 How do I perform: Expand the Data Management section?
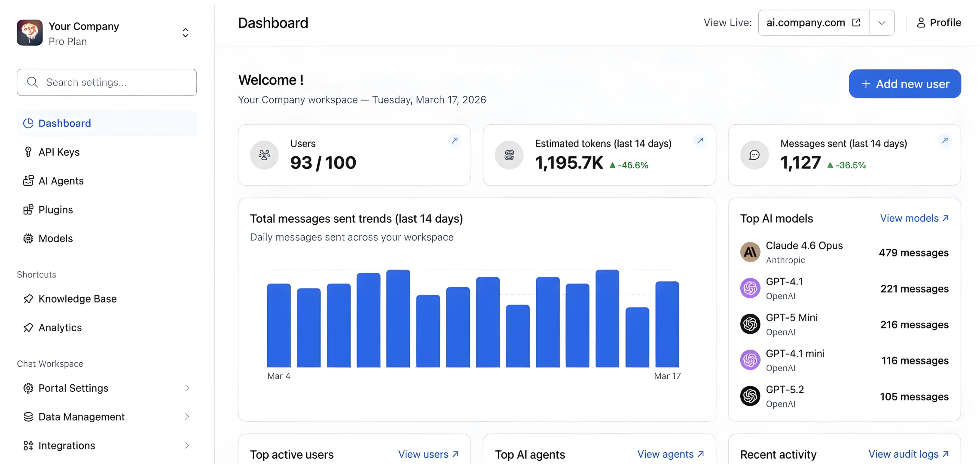point(81,417)
